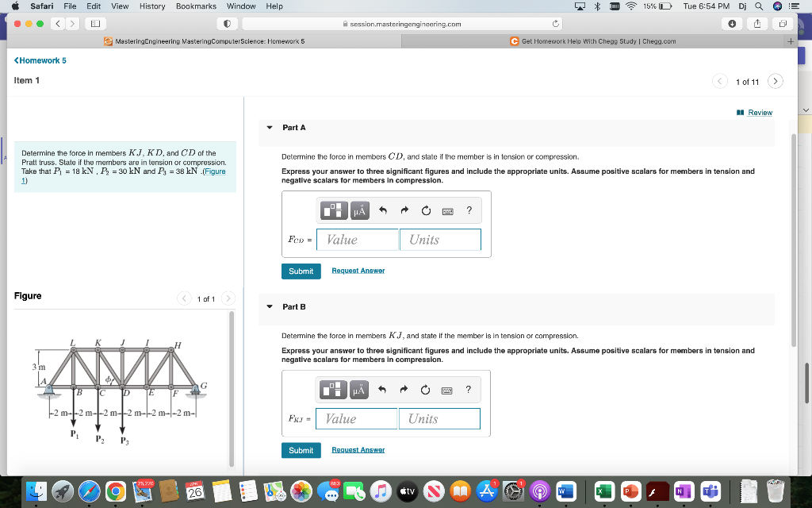Image resolution: width=812 pixels, height=508 pixels.
Task: Open Safari File menu
Action: pos(70,6)
